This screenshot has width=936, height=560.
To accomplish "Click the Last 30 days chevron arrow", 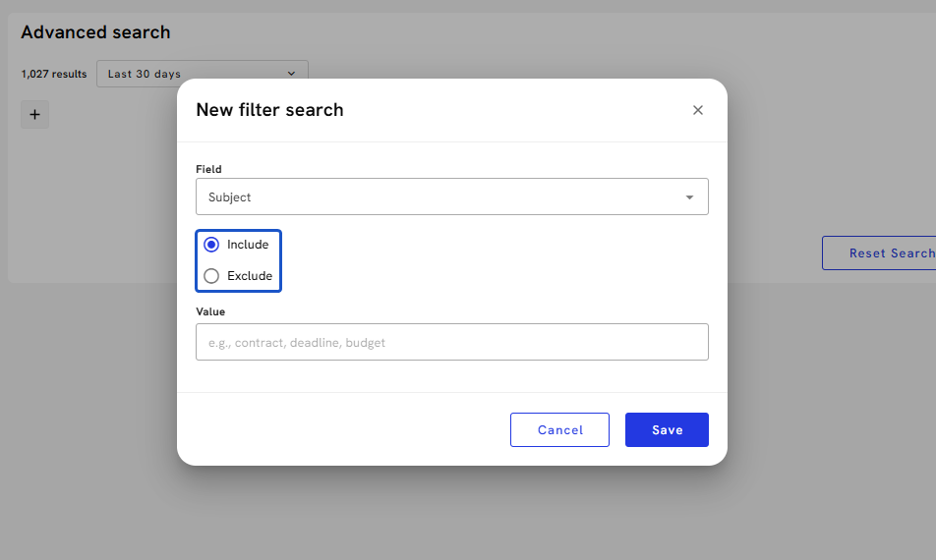I will click(291, 74).
